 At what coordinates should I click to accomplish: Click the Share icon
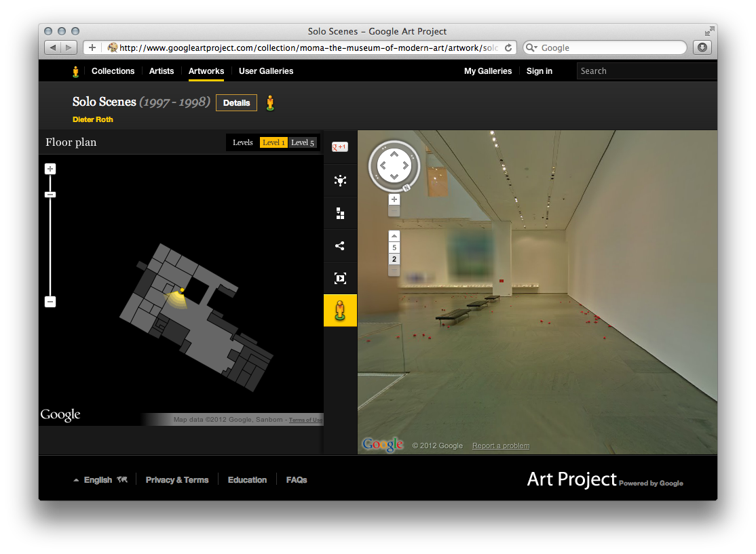339,245
